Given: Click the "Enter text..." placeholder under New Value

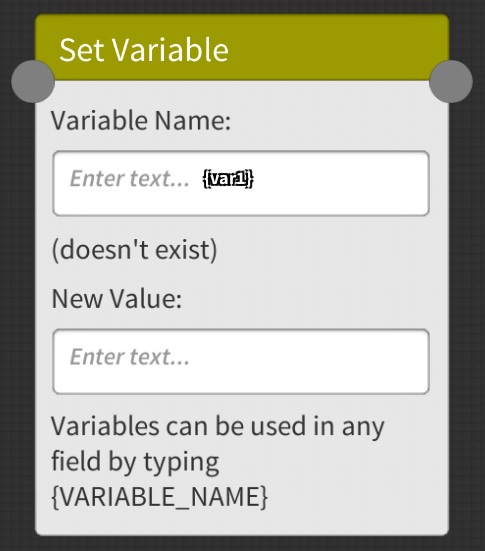Looking at the screenshot, I should pos(130,357).
